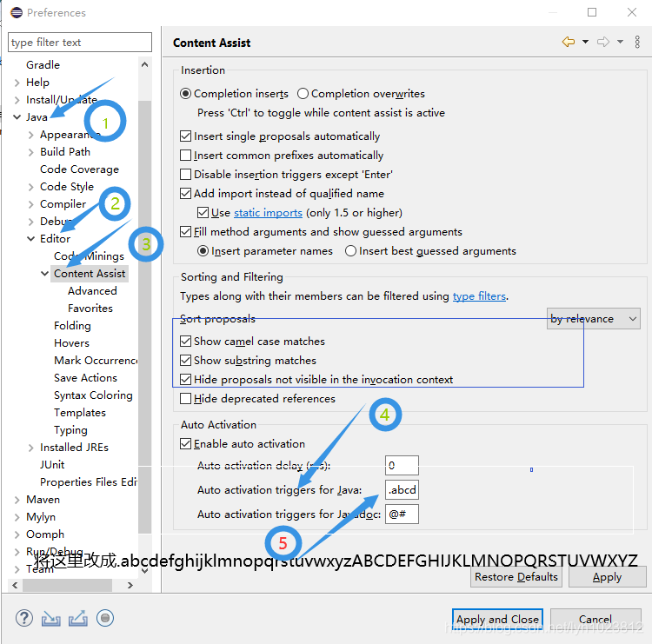Click Auto activation triggers for Java field

coord(402,490)
